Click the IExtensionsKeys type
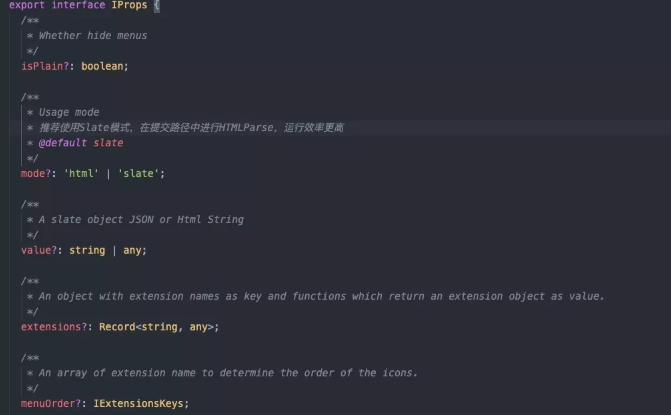This screenshot has width=671, height=415. 138,403
